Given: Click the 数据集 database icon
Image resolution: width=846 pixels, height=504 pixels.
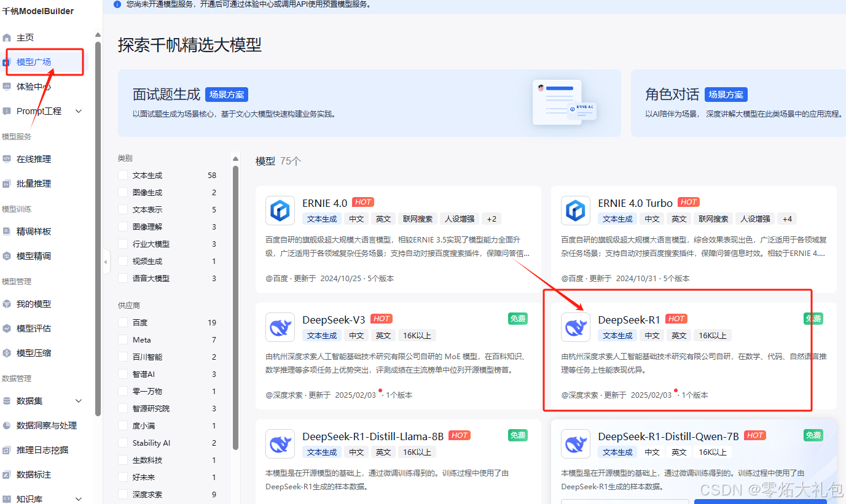Looking at the screenshot, I should point(7,401).
